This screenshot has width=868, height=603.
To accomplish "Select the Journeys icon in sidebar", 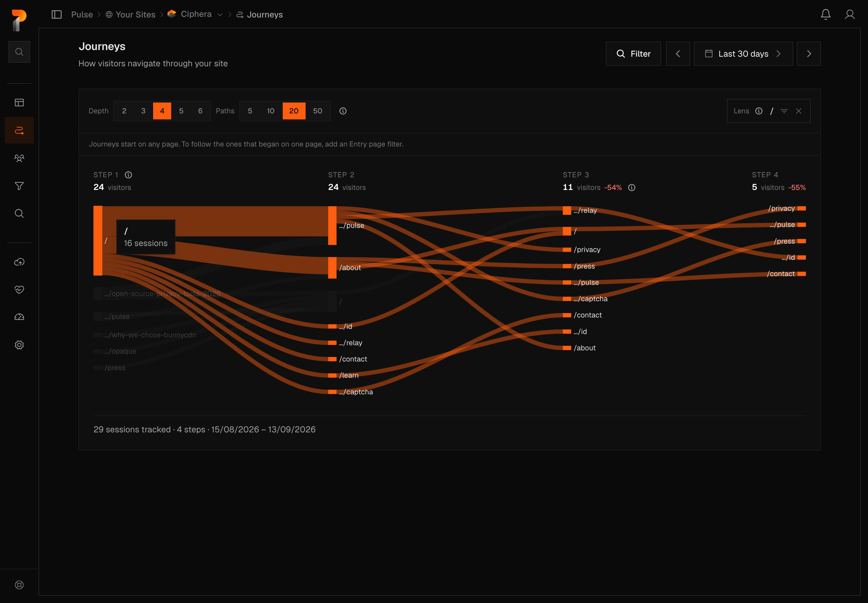I will point(19,130).
